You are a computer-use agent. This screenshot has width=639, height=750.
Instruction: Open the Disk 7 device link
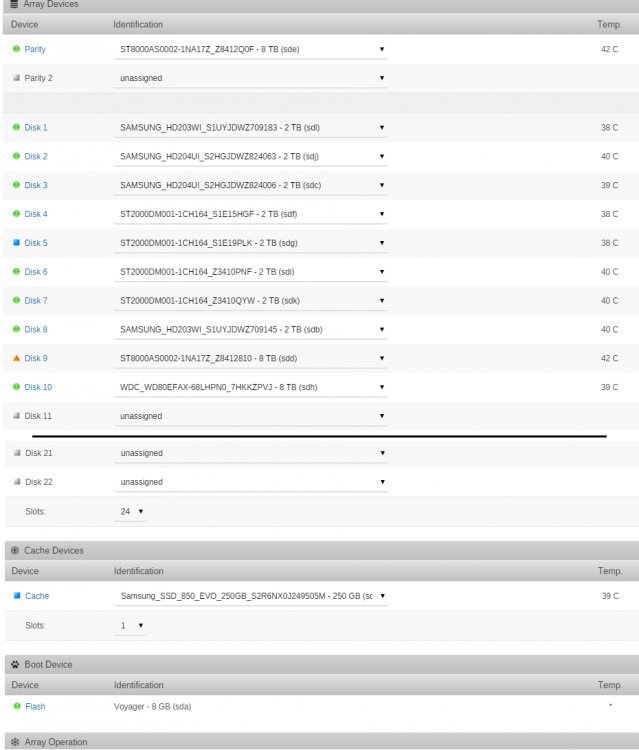[x=36, y=300]
